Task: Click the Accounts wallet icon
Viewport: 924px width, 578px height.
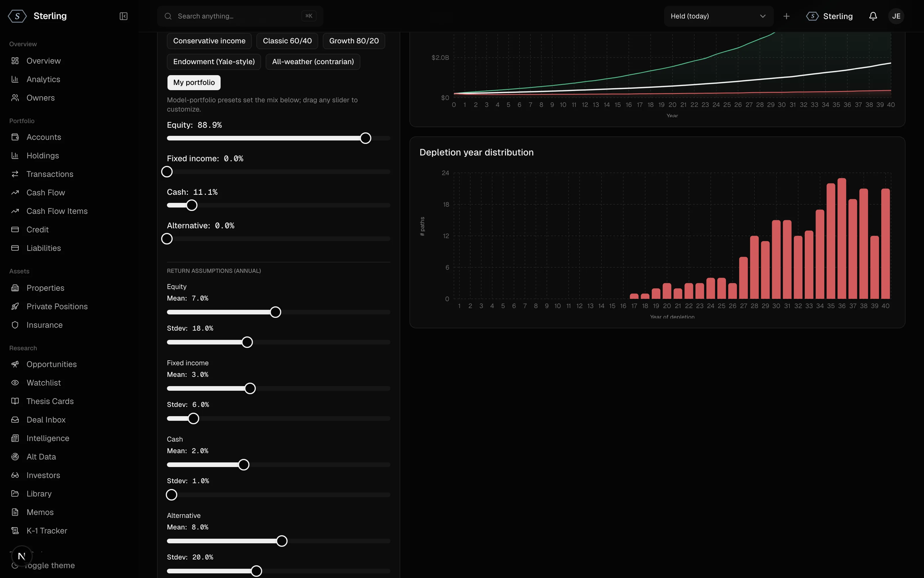Action: point(15,137)
